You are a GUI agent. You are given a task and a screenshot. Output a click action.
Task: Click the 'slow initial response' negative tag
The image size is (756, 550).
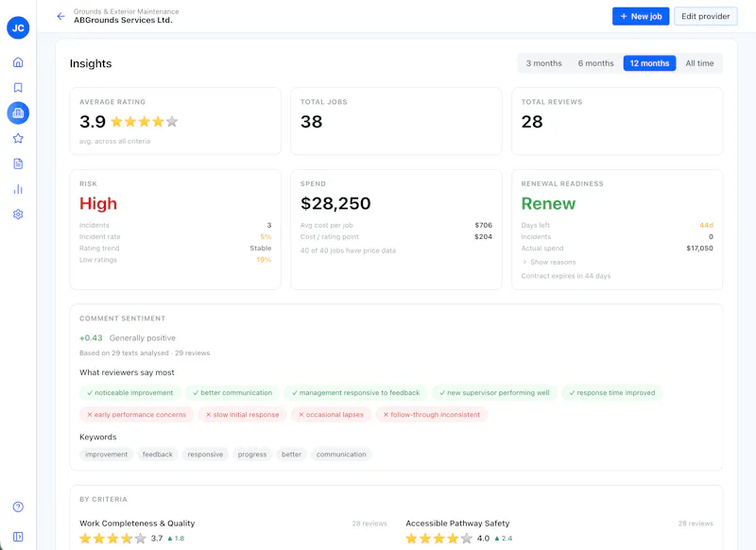coord(242,415)
